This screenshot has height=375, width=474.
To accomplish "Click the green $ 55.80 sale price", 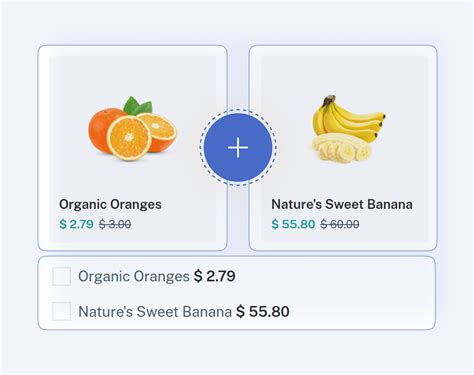I will pyautogui.click(x=293, y=224).
